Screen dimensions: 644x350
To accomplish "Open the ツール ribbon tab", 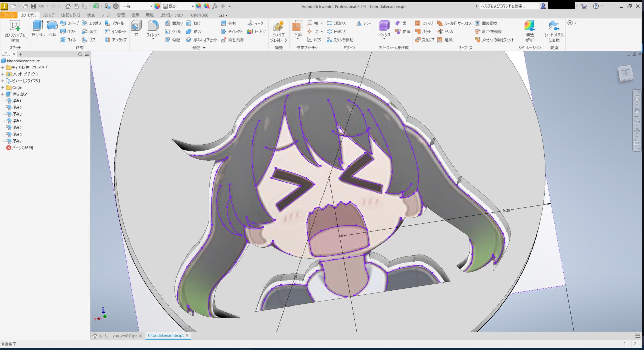I will click(x=106, y=15).
